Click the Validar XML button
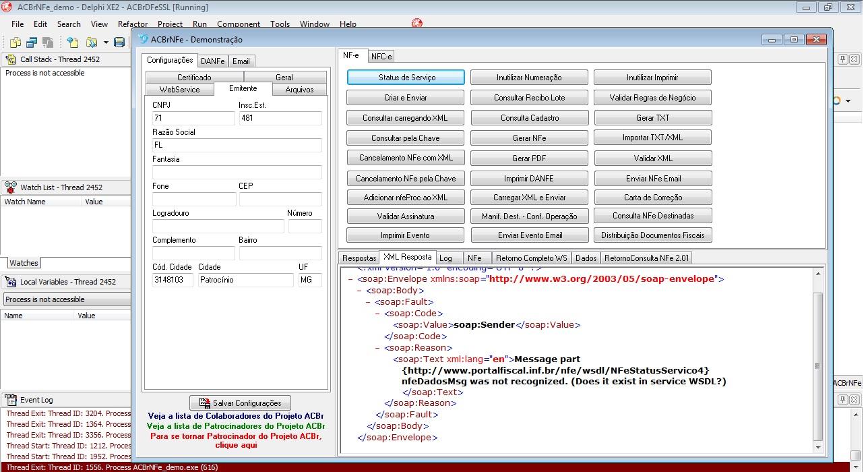 point(653,158)
